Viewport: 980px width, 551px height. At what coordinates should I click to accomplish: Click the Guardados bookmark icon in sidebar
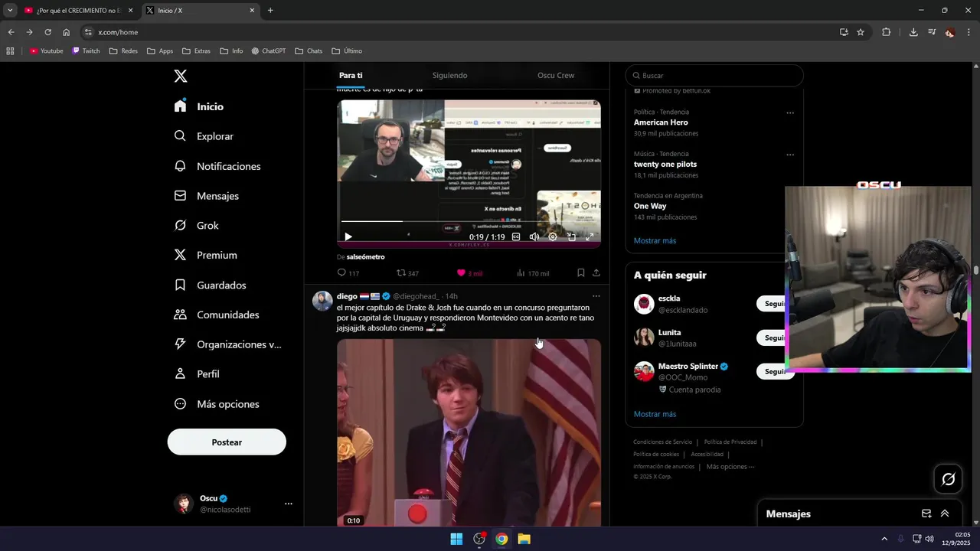180,285
